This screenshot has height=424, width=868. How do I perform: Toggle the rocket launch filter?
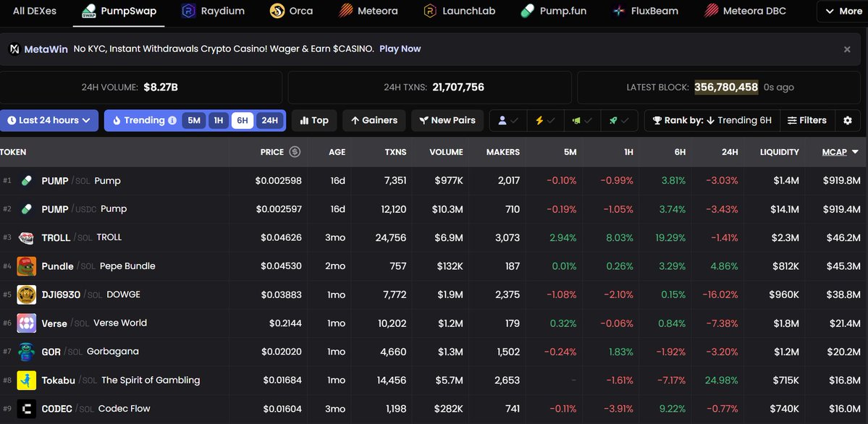tap(619, 120)
